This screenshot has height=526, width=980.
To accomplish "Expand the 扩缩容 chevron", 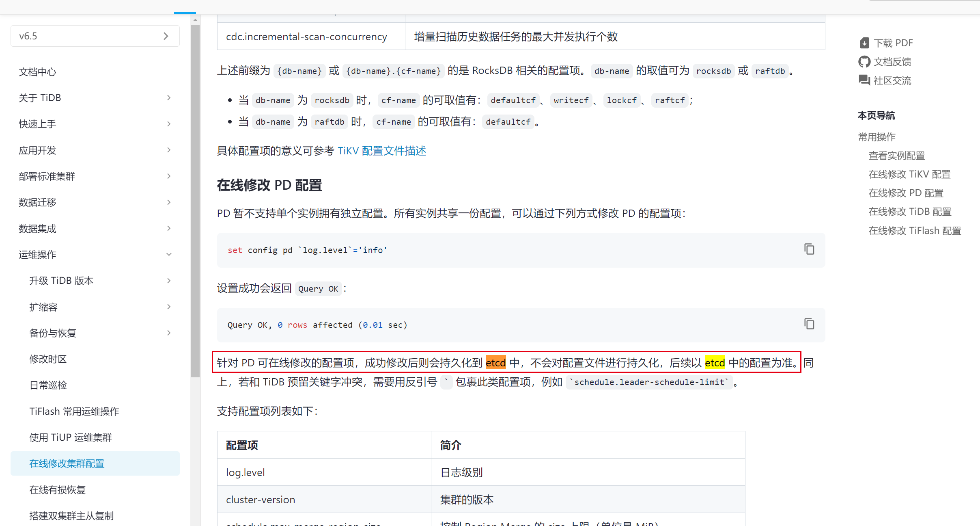I will click(x=169, y=307).
